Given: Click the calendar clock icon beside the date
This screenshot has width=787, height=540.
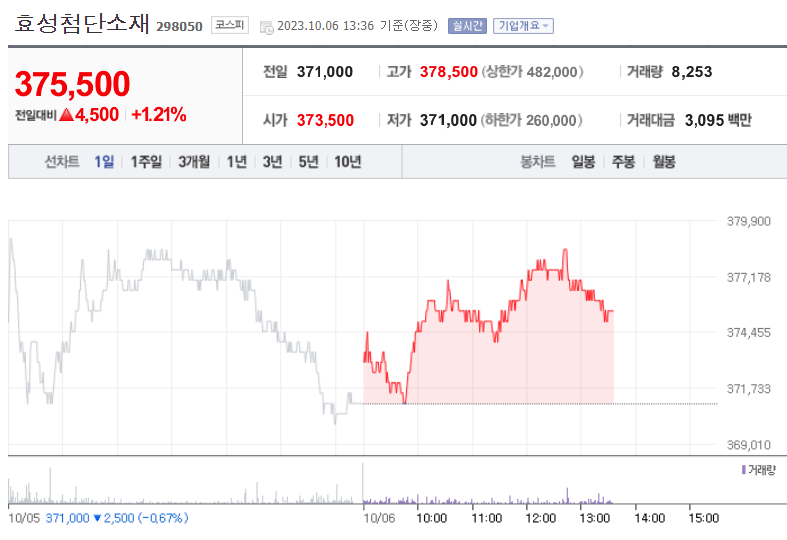Looking at the screenshot, I should click(266, 27).
